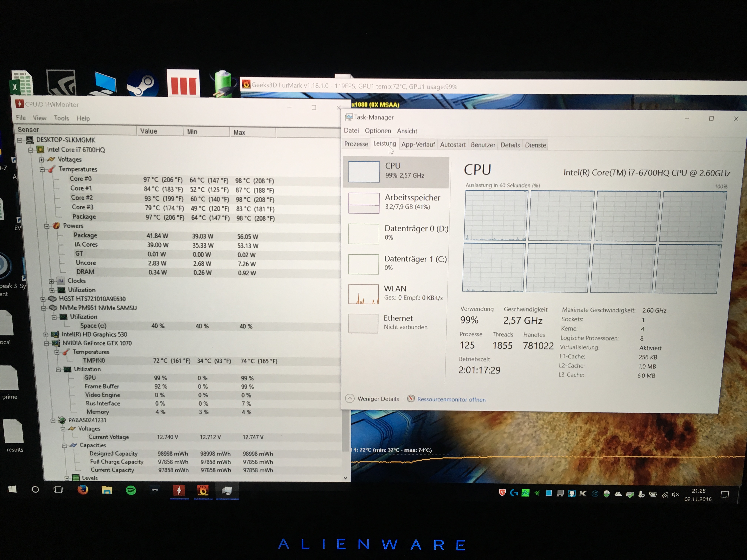
Task: Click the OneDrive cloud tray icon
Action: coord(618,494)
